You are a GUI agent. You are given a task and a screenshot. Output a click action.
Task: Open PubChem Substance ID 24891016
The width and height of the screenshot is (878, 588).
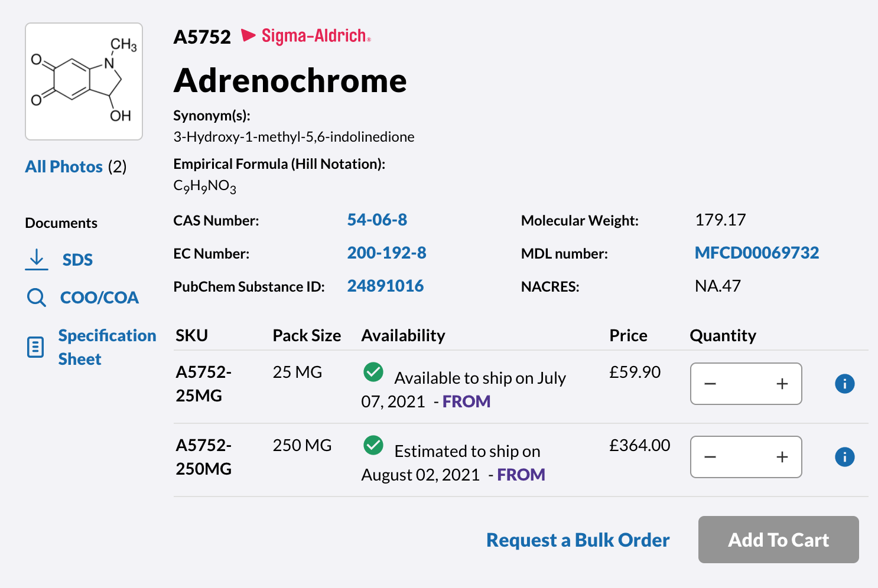coord(385,286)
